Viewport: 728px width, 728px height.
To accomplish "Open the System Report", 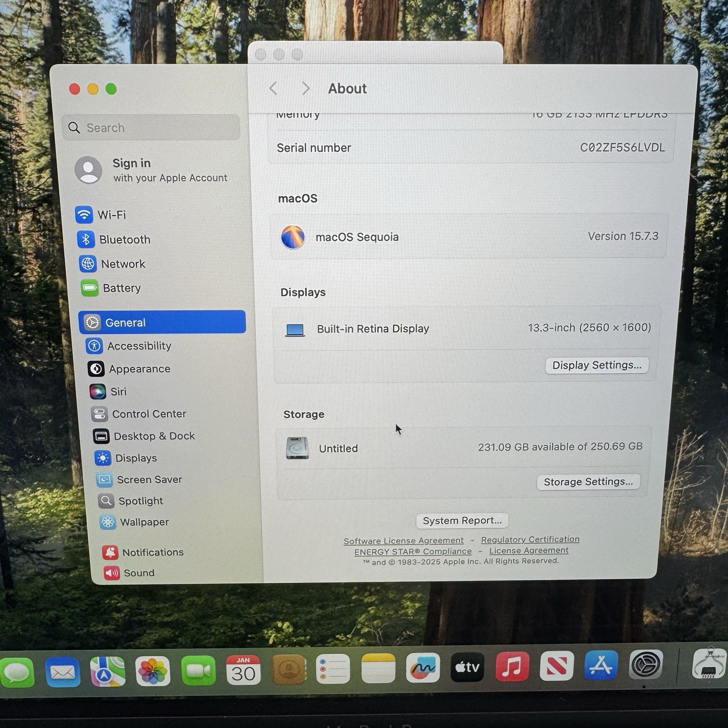I will 462,521.
